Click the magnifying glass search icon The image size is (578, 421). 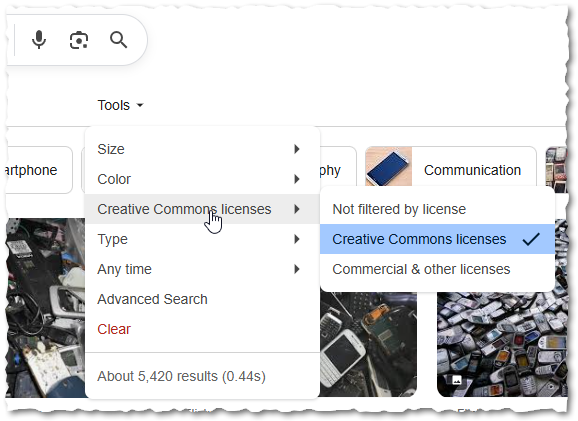(118, 40)
